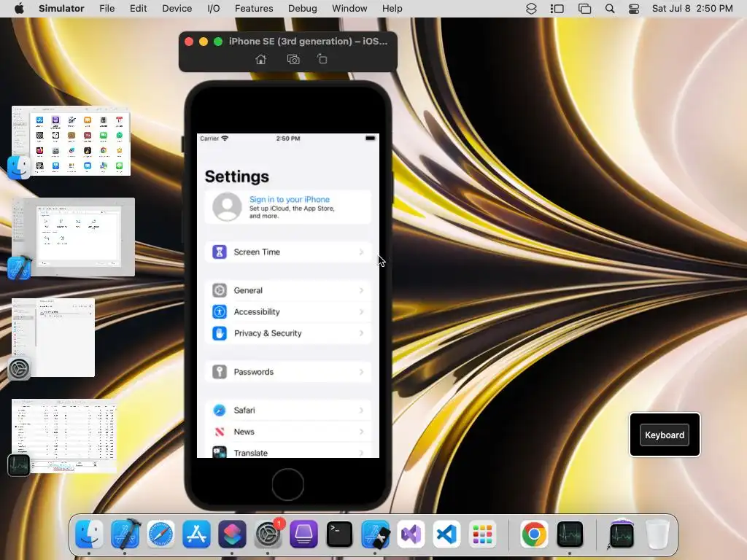Switch to the Finder Applications window thumbnail
The height and width of the screenshot is (560, 747).
pos(71,141)
